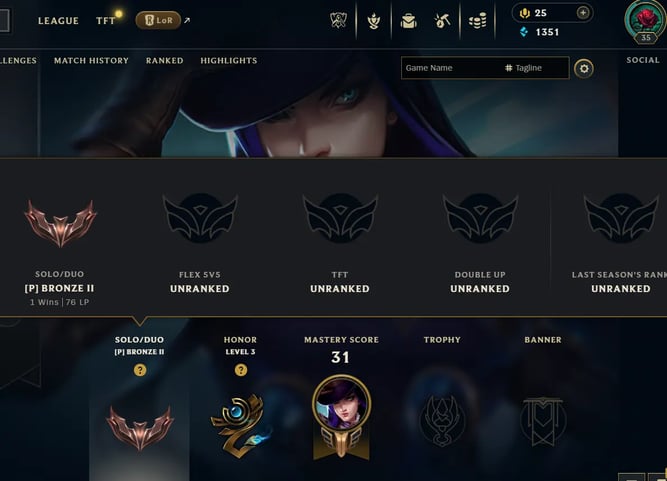Viewport: 667px width, 481px height.
Task: Click the question mark under Solo/Duo rank
Action: pos(140,370)
